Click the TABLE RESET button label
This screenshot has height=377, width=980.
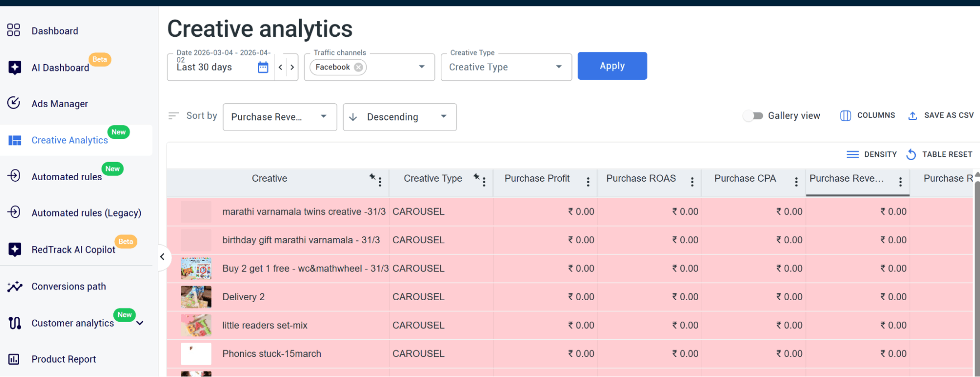(947, 155)
